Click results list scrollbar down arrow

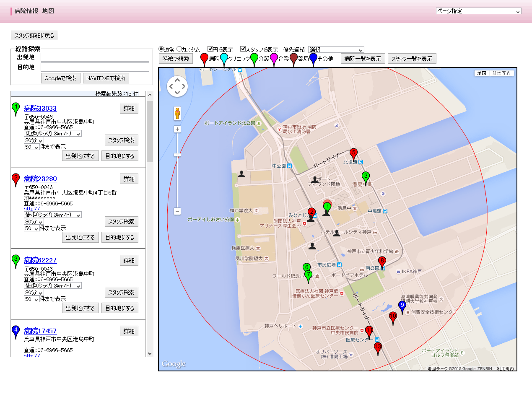(x=150, y=353)
